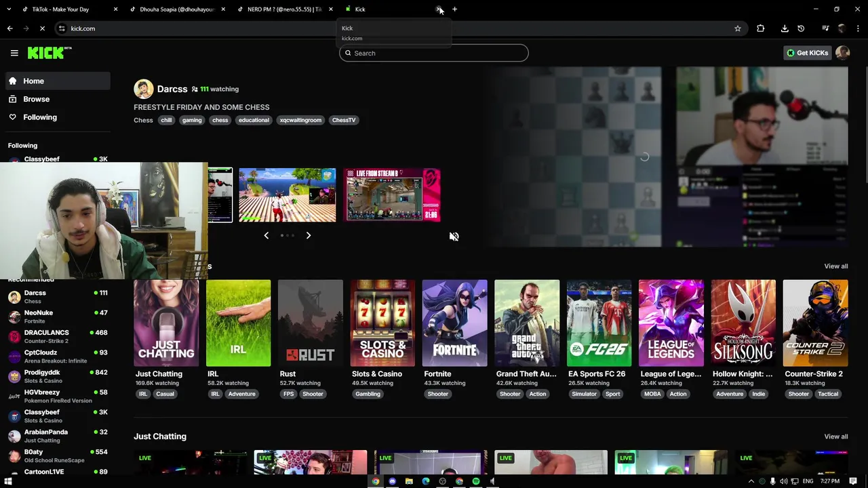This screenshot has width=868, height=488.
Task: Stop loading the page
Action: pyautogui.click(x=42, y=28)
